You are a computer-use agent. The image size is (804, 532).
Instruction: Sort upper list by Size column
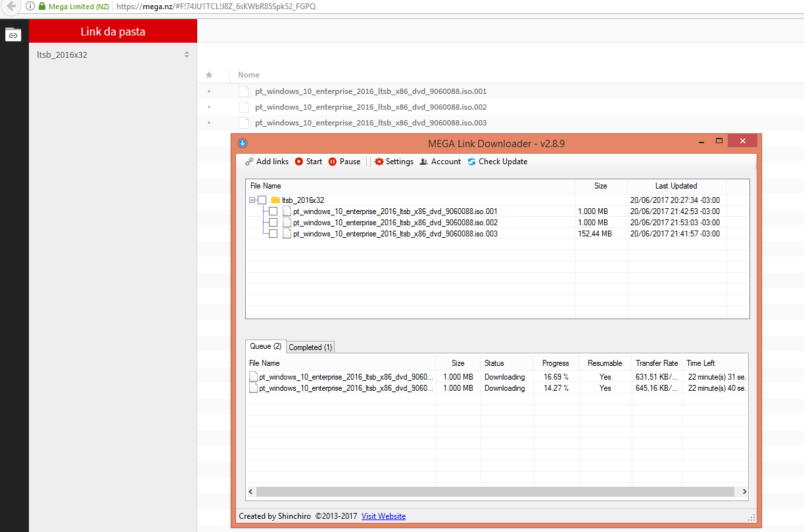(601, 186)
